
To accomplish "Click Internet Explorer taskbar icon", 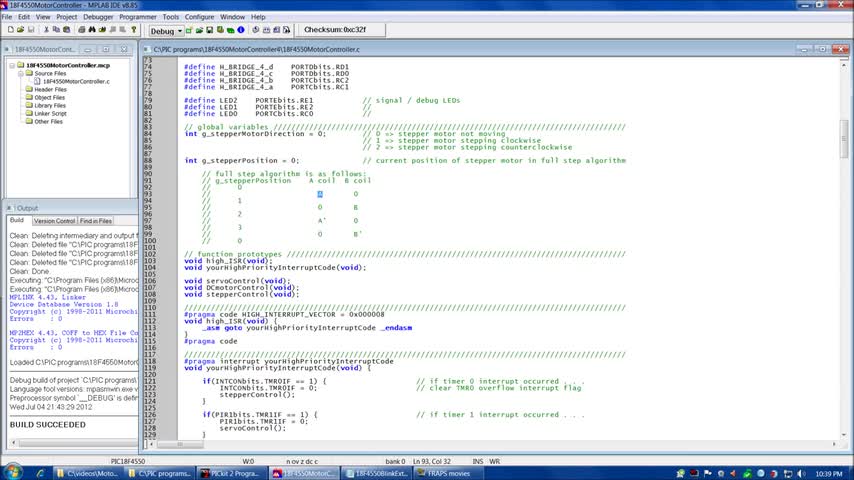I will (x=40, y=473).
